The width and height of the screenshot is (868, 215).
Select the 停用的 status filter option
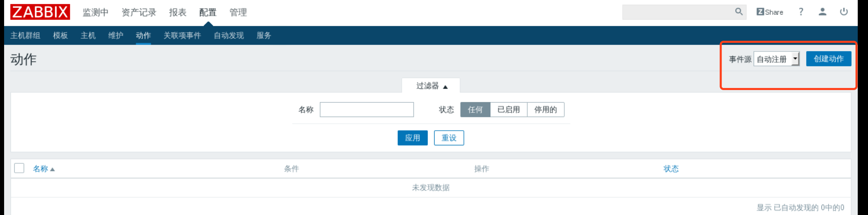545,110
